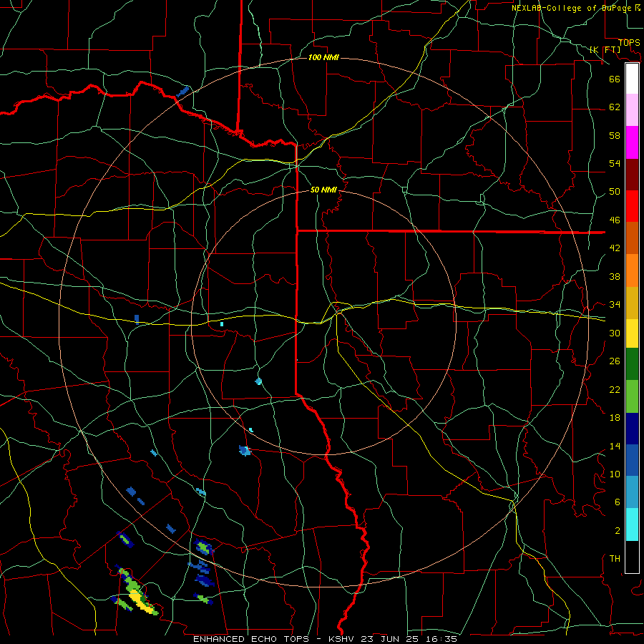The width and height of the screenshot is (644, 644).
Task: Click the legend value 10
Action: click(615, 474)
